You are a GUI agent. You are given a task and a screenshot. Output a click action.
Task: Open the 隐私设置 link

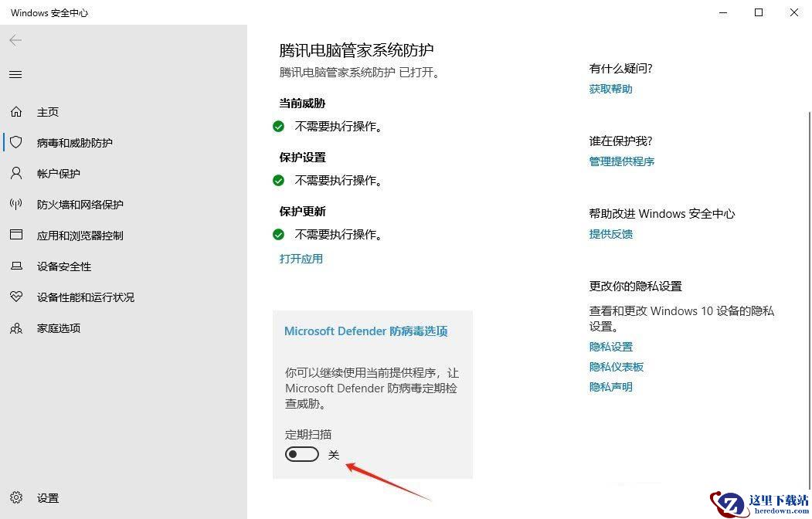click(610, 347)
